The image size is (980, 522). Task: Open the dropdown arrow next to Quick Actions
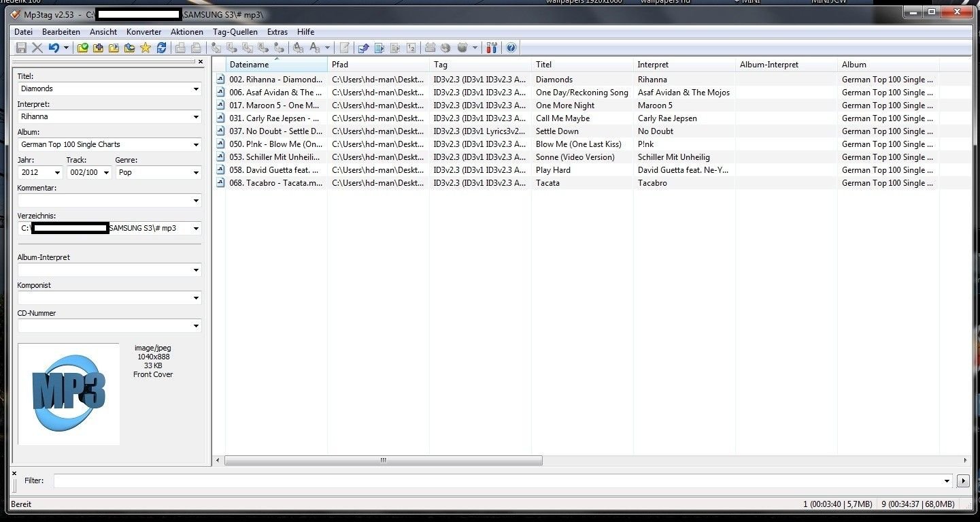click(x=327, y=48)
